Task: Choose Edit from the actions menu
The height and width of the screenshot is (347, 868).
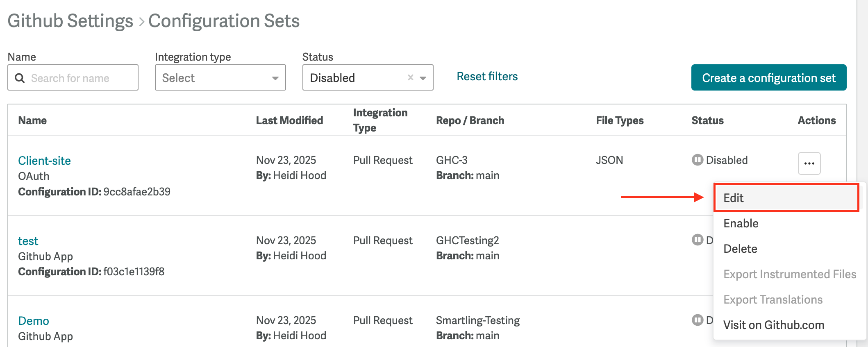Action: pyautogui.click(x=734, y=198)
